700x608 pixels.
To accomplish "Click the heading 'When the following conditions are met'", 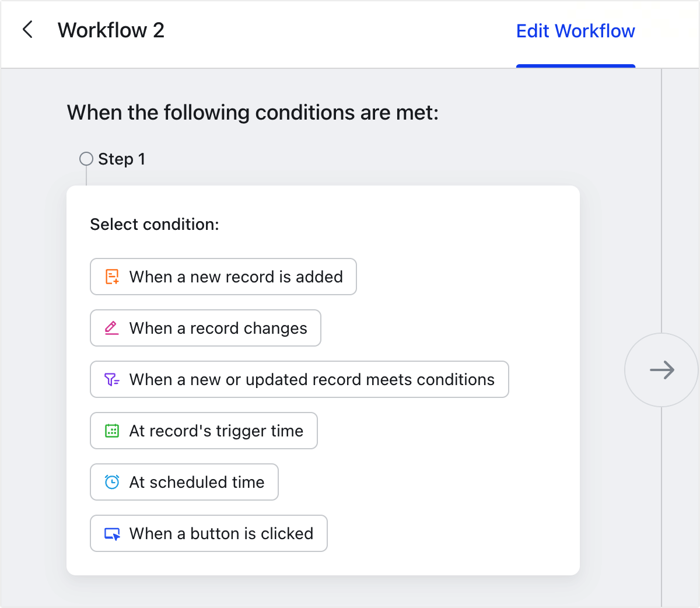I will 253,112.
